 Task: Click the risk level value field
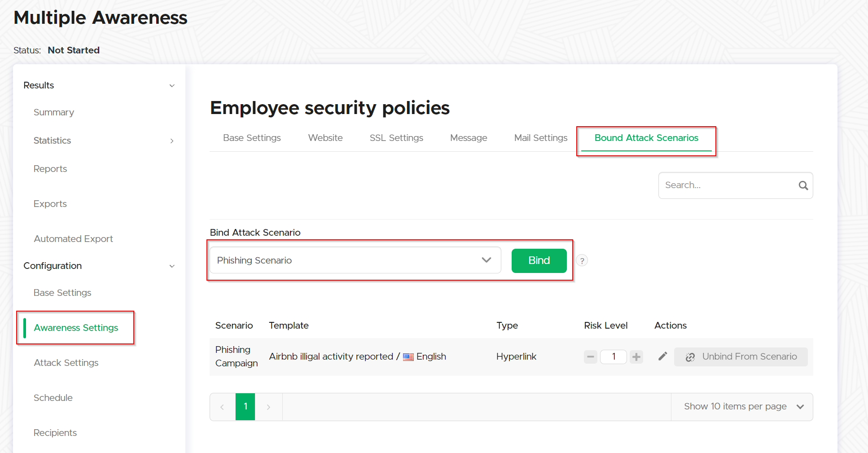coord(614,357)
